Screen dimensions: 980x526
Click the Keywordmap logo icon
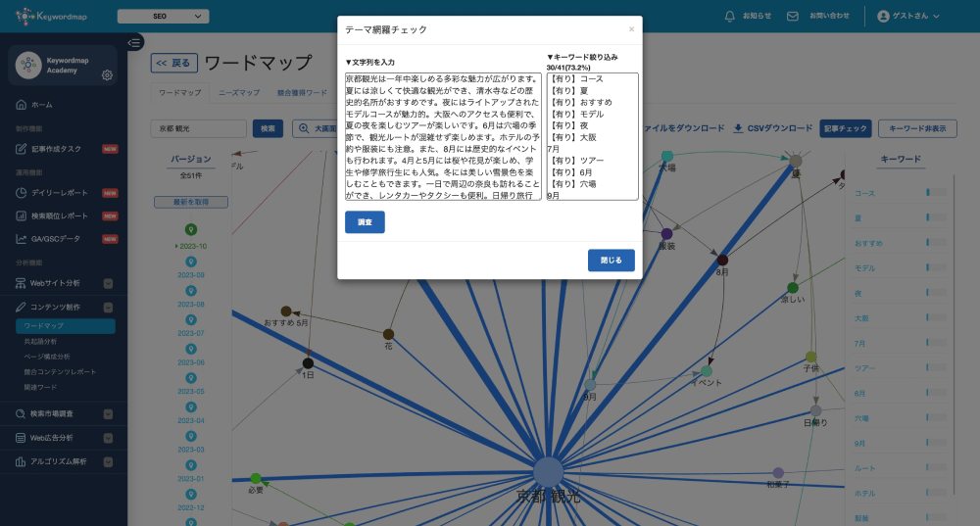(24, 17)
